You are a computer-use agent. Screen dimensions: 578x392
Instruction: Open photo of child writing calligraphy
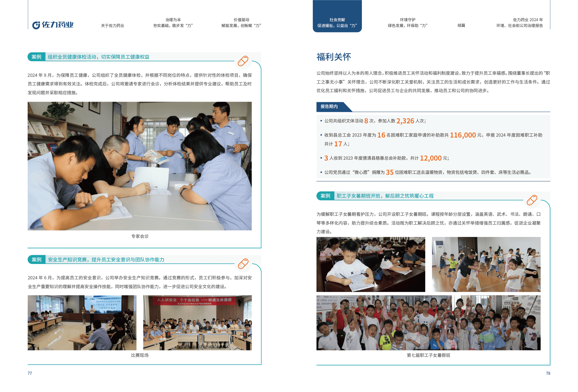click(x=371, y=264)
